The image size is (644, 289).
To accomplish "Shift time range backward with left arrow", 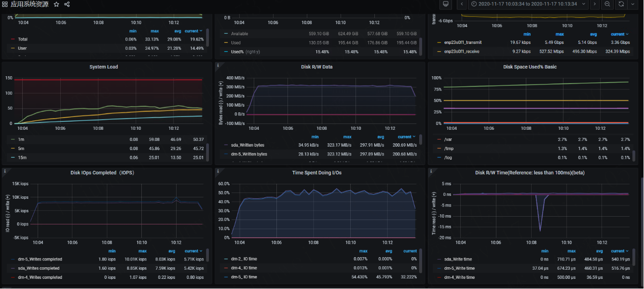I will [462, 4].
